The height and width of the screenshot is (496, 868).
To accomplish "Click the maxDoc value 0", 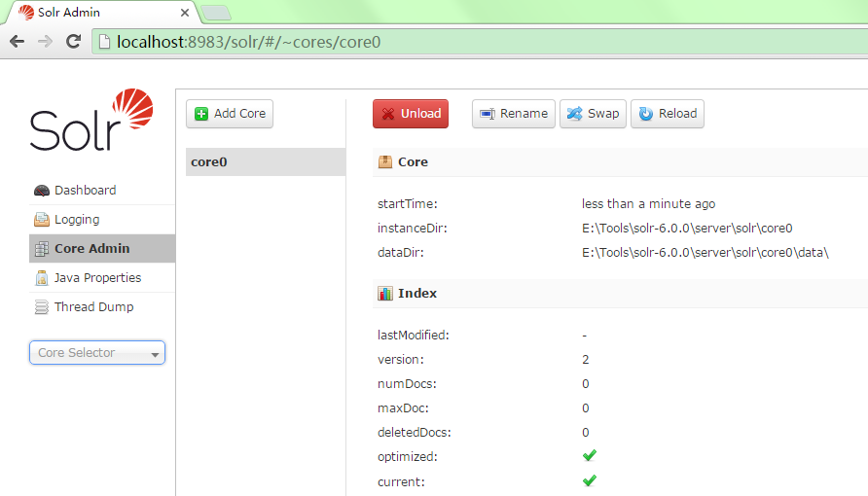I will (x=585, y=408).
